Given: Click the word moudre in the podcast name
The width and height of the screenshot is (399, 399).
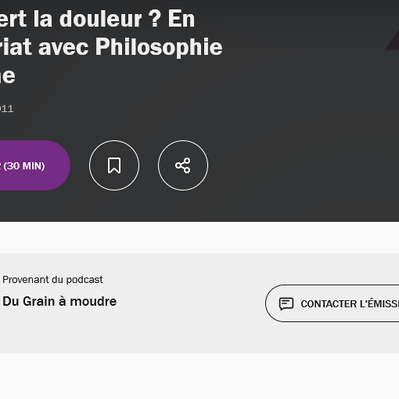Looking at the screenshot, I should point(93,301).
